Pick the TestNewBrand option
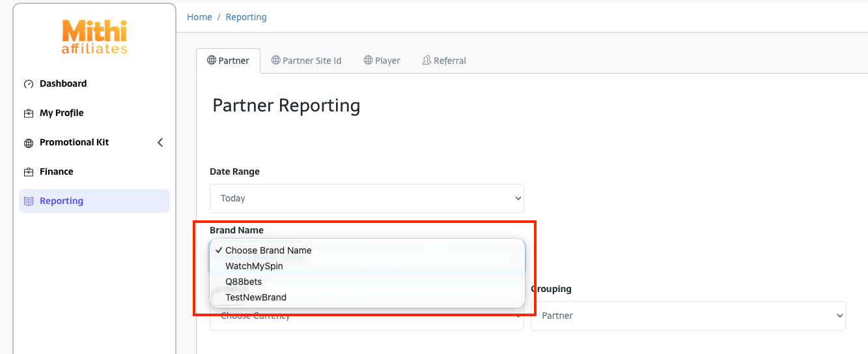The width and height of the screenshot is (868, 354). pos(255,297)
